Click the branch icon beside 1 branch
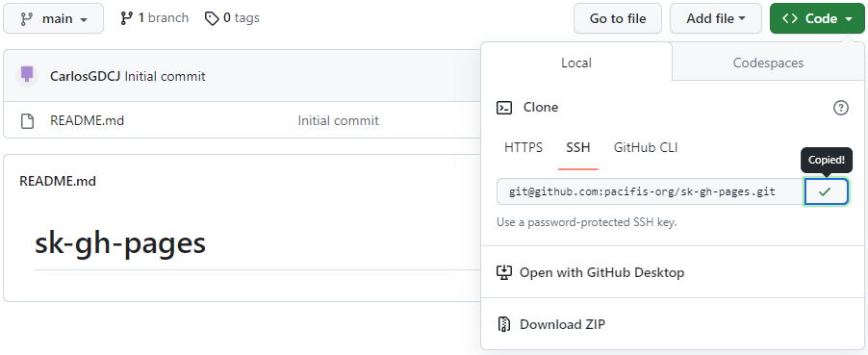Viewport: 868px width, 355px height. coord(127,18)
